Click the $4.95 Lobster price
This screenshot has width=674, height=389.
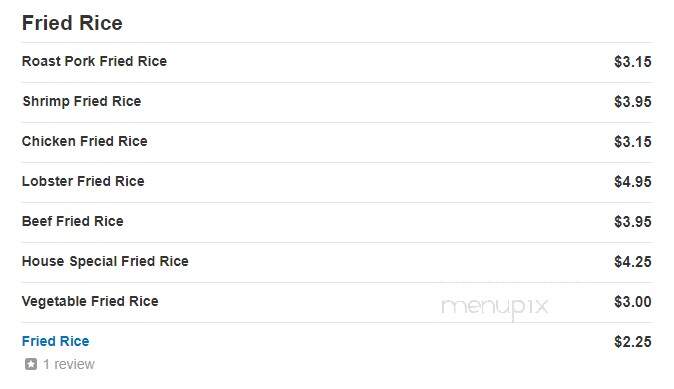click(x=633, y=182)
